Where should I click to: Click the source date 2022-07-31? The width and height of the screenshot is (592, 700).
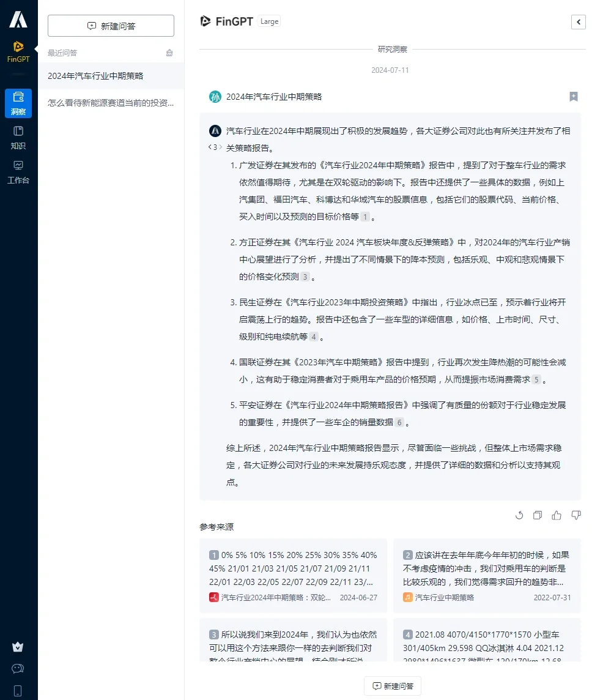tap(552, 597)
